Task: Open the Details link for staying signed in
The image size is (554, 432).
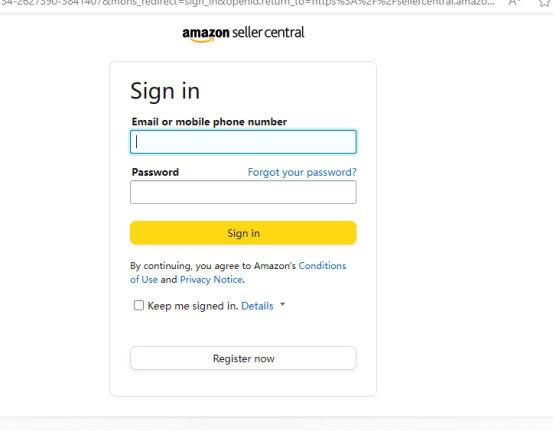Action: 258,306
